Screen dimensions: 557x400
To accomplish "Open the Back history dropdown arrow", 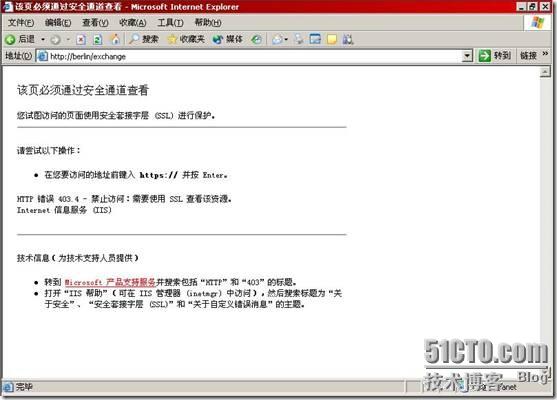I will pyautogui.click(x=43, y=39).
